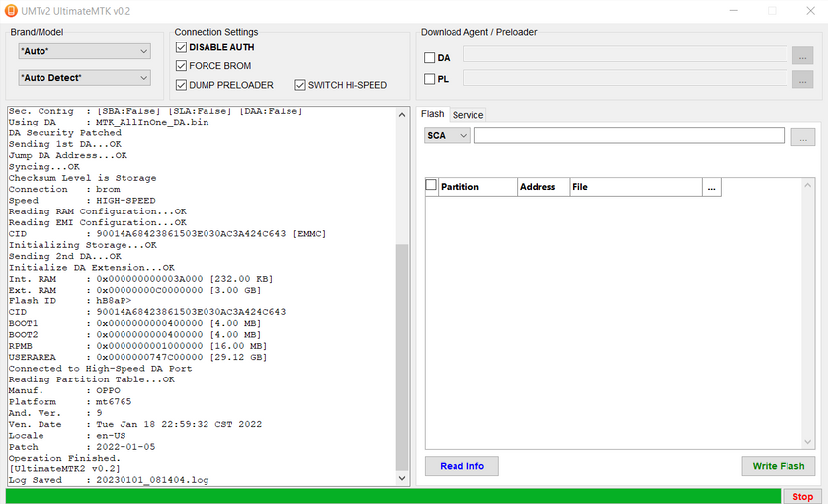
Task: Click the log scrollbar down arrow
Action: click(402, 478)
